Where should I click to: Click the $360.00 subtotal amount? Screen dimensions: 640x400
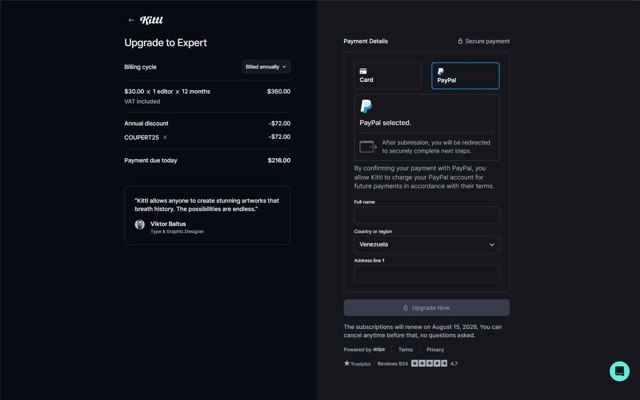[279, 92]
